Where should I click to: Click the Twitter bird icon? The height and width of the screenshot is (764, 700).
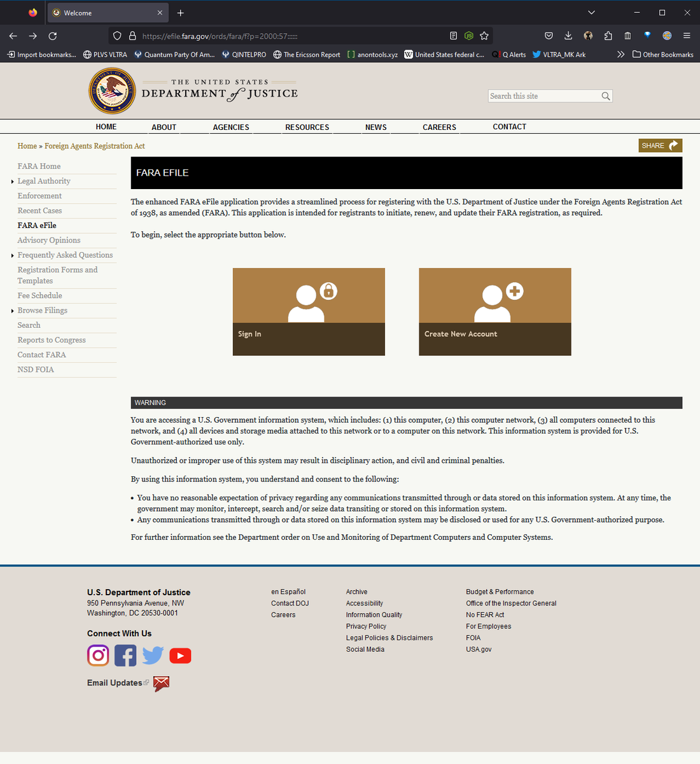pos(153,655)
